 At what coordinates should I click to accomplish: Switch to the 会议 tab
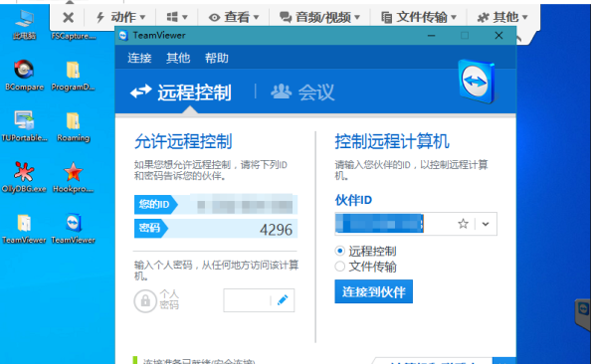coord(302,92)
